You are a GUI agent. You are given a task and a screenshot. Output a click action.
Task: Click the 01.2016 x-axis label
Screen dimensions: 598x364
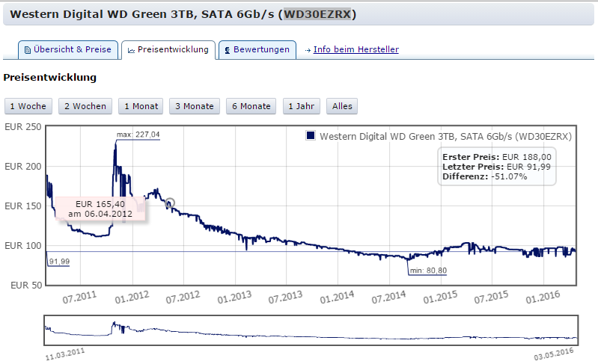(543, 297)
